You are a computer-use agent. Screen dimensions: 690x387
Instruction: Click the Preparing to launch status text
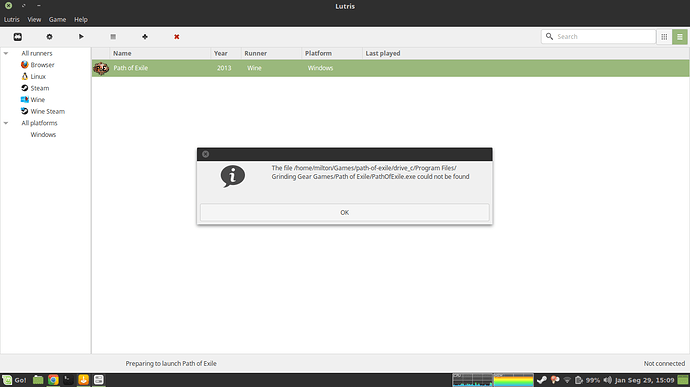[171, 364]
